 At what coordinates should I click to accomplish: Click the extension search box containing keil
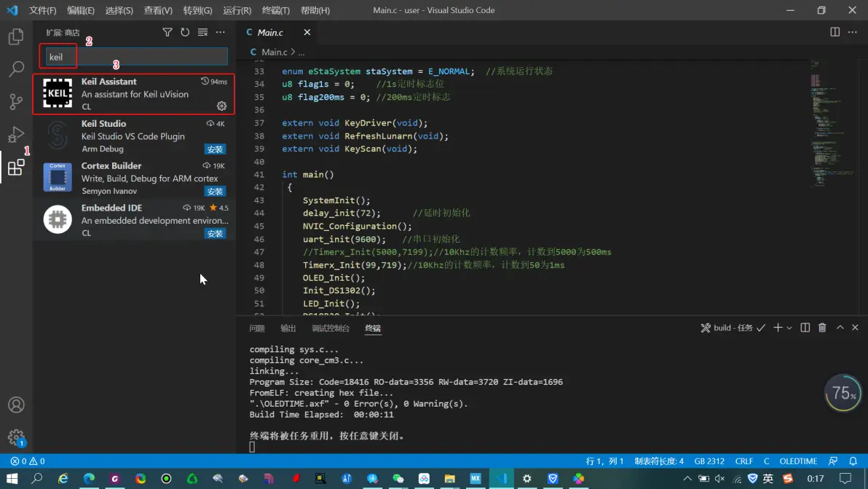(x=135, y=57)
